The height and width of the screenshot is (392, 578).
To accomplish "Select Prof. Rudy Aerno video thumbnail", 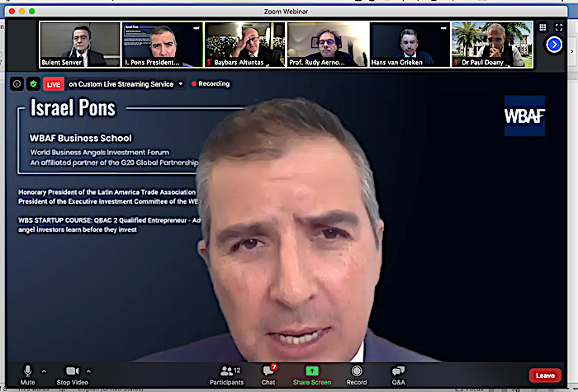I will click(328, 45).
